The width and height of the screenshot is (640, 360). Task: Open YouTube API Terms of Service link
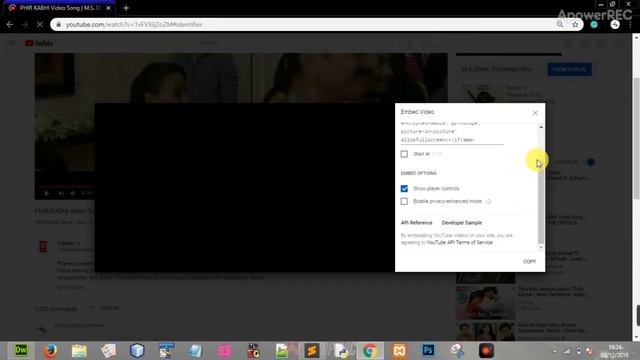460,242
